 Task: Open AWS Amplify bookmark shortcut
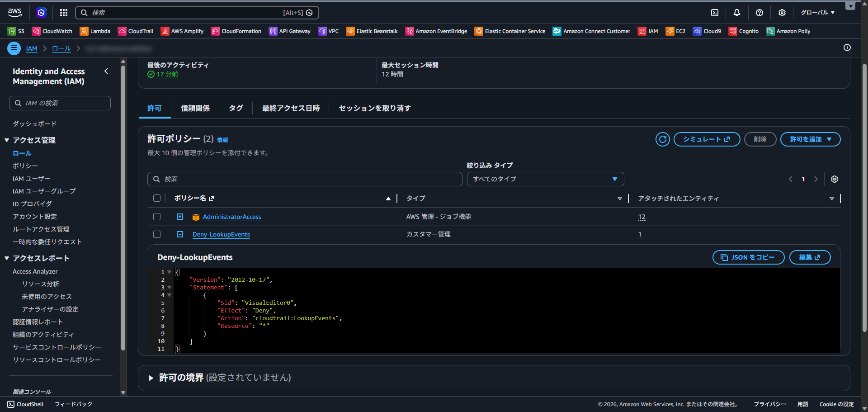(x=182, y=31)
